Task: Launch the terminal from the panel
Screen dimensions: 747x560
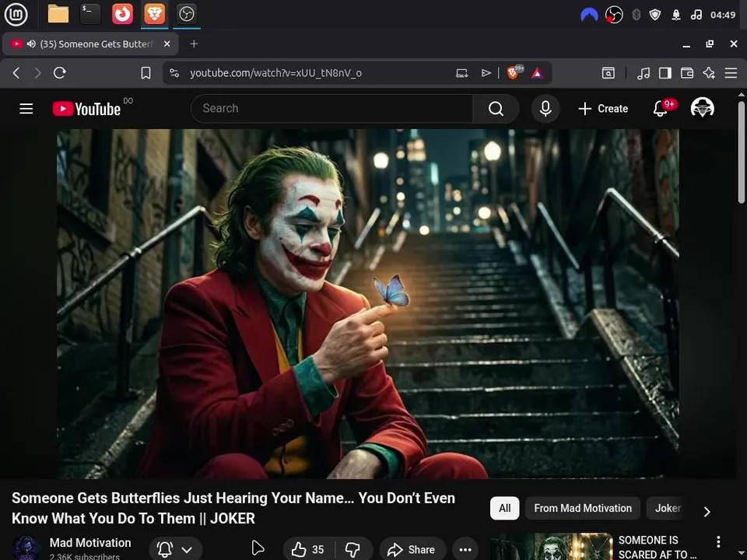Action: [x=90, y=14]
